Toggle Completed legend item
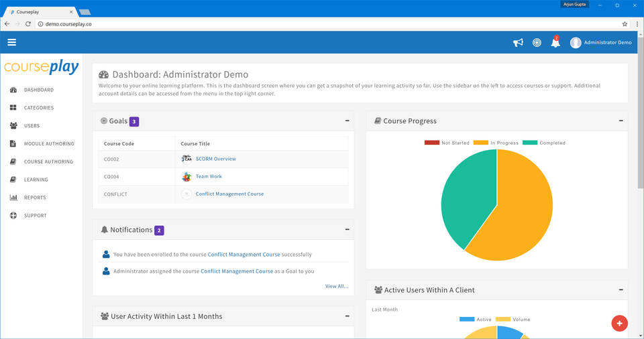 tap(544, 143)
